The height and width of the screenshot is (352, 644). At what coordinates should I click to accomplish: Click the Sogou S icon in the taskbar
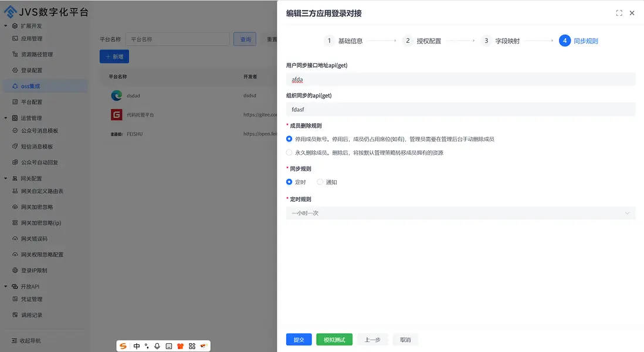(123, 346)
